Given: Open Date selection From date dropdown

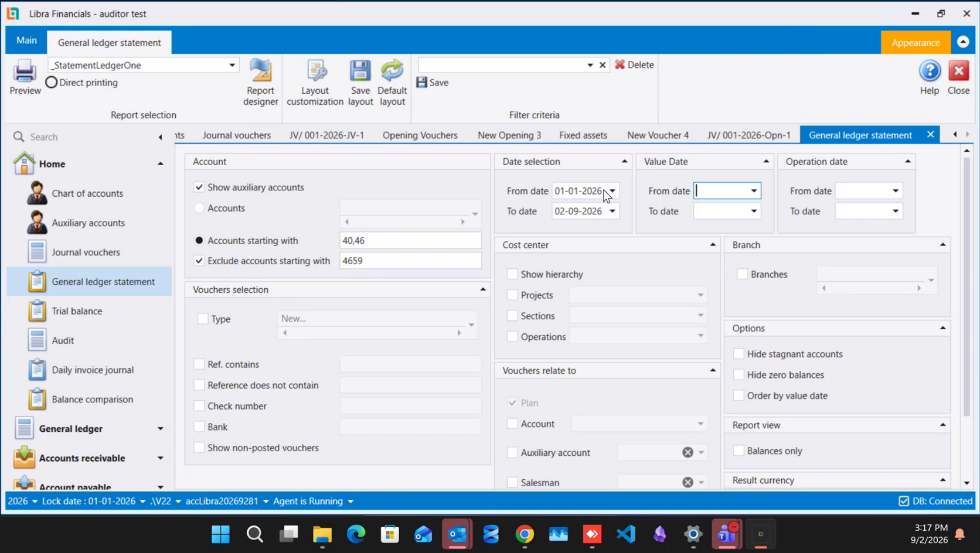Looking at the screenshot, I should click(x=612, y=191).
